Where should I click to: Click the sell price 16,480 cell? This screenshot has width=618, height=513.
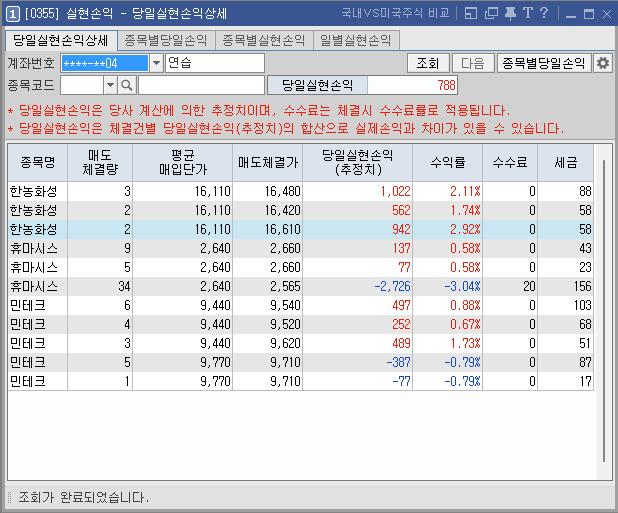click(268, 191)
